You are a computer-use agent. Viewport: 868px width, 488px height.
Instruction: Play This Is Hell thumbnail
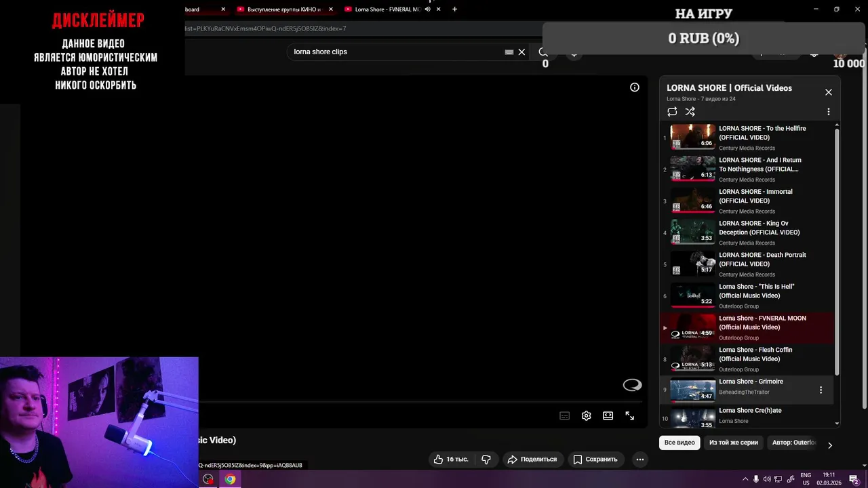click(x=692, y=296)
